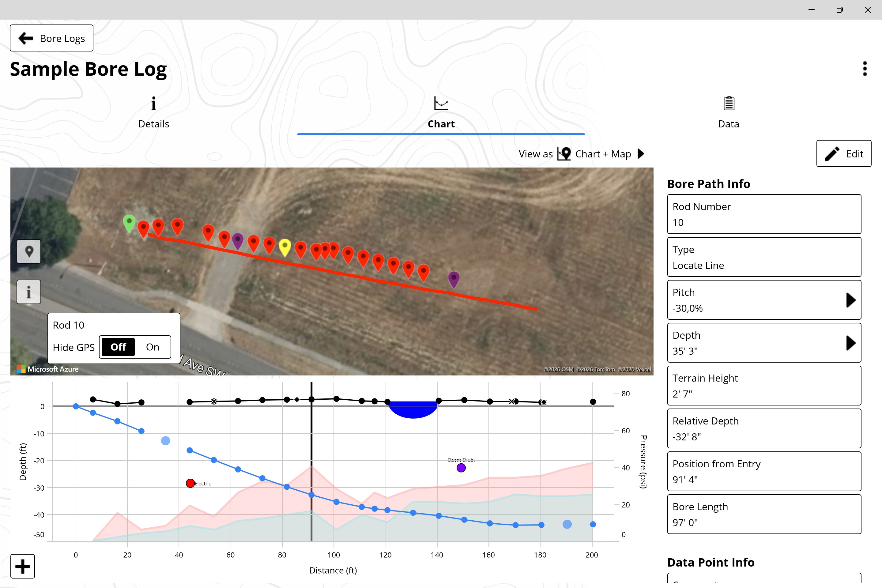Click the Rod 10 label on map
Viewport: 882px width, 588px height.
(x=69, y=325)
